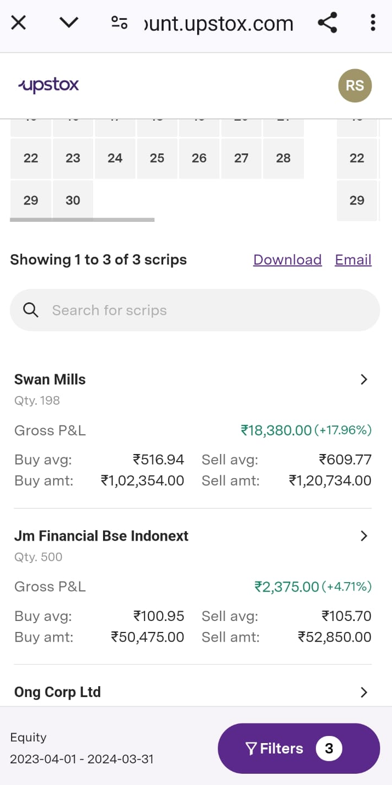Download the scrips report
The height and width of the screenshot is (785, 392).
[287, 260]
